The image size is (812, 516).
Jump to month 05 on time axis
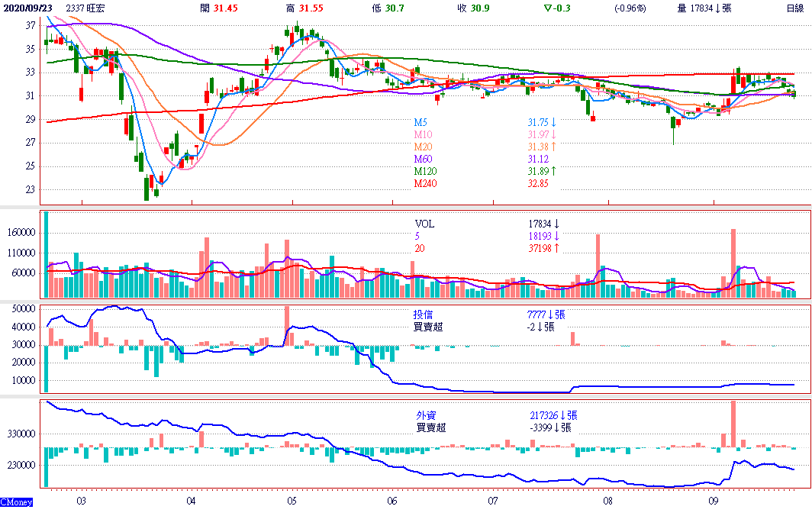(292, 501)
